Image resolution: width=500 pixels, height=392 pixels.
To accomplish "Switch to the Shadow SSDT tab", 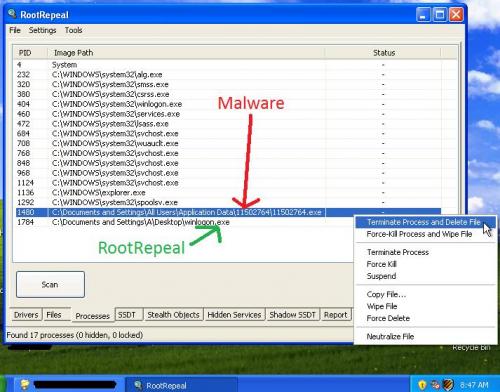I will pos(292,315).
